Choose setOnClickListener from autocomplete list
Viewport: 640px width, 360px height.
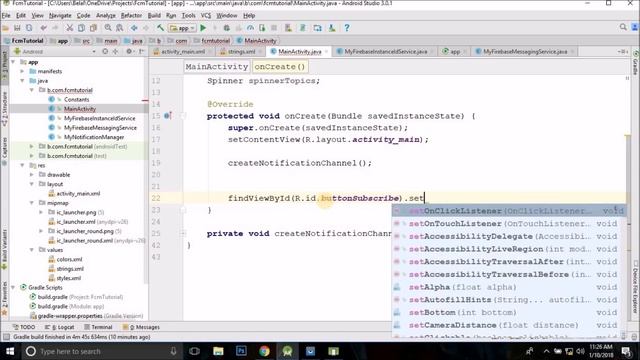tap(509, 211)
